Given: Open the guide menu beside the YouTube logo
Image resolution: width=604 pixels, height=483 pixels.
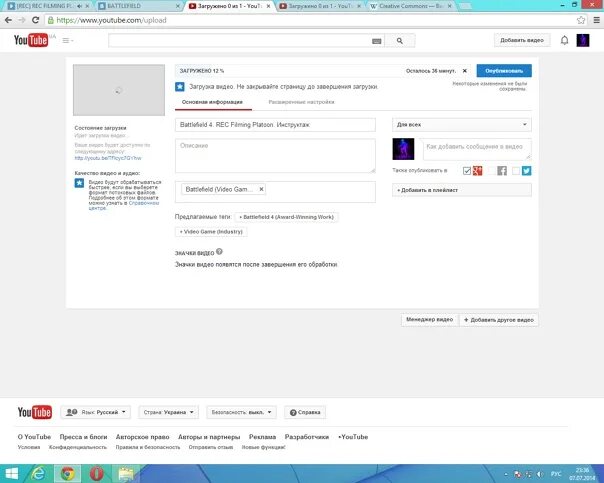Looking at the screenshot, I should (x=68, y=40).
